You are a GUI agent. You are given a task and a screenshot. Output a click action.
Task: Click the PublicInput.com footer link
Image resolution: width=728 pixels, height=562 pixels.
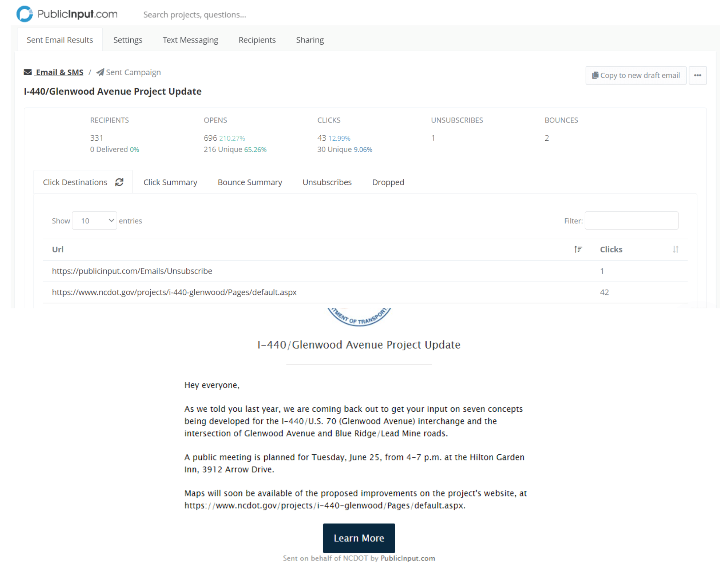pos(408,558)
